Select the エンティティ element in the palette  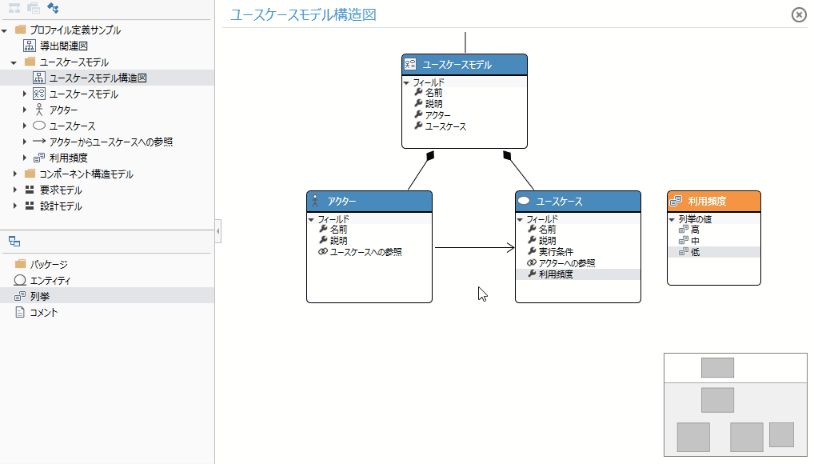pyautogui.click(x=49, y=280)
